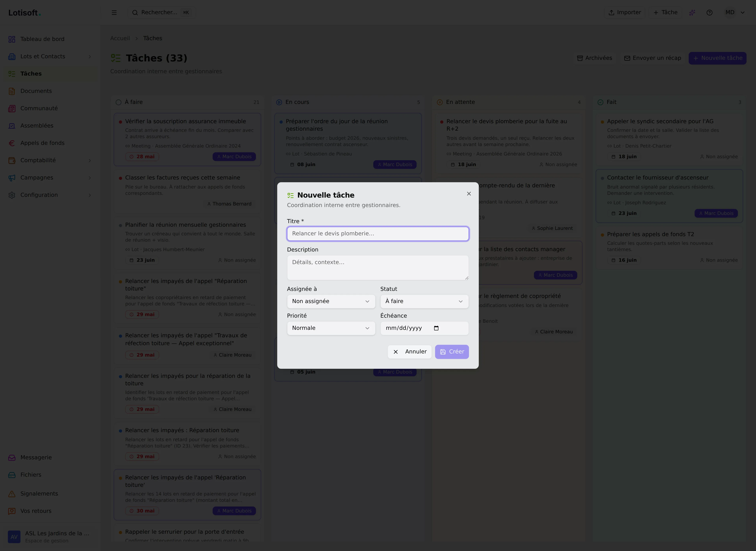Click the Documents sidebar icon
Screen dimensions: 756x551
pyautogui.click(x=12, y=91)
